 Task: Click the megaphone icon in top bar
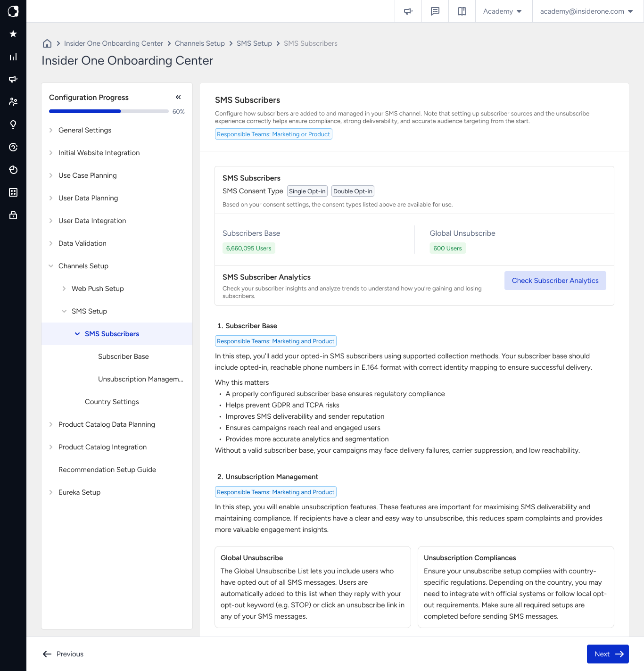coord(408,11)
